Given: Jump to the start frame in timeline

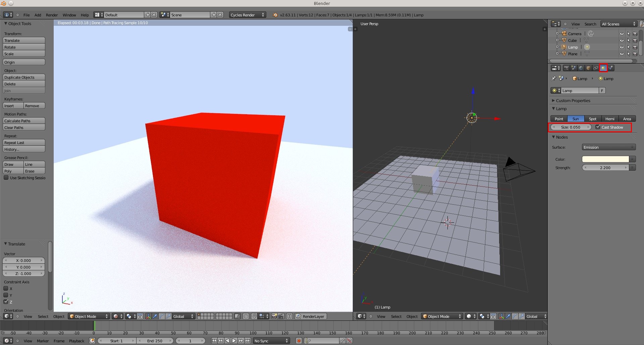Looking at the screenshot, I should pyautogui.click(x=214, y=341).
